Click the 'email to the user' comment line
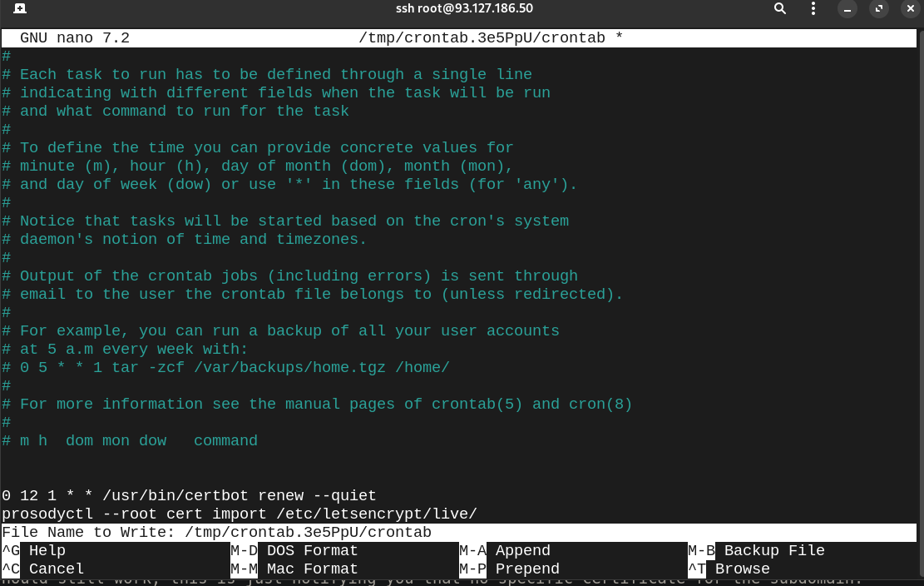The height and width of the screenshot is (586, 924). [x=313, y=294]
